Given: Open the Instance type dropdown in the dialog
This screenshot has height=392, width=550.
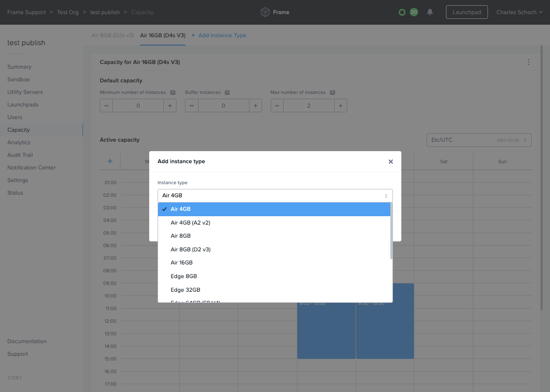Looking at the screenshot, I should 274,195.
